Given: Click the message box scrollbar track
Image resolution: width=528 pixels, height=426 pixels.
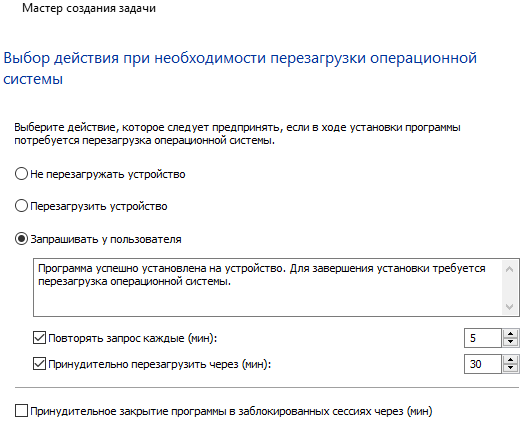Looking at the screenshot, I should (509, 288).
